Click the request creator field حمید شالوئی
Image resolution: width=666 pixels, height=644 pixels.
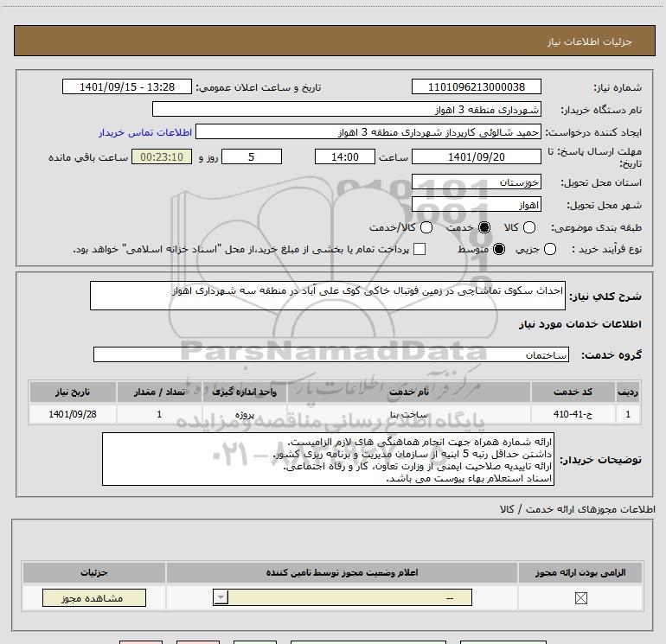(x=368, y=132)
